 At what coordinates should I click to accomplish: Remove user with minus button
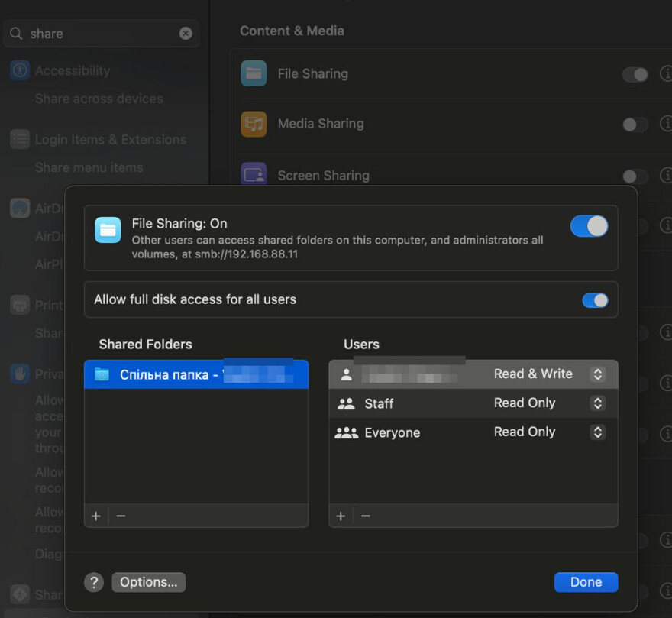366,516
